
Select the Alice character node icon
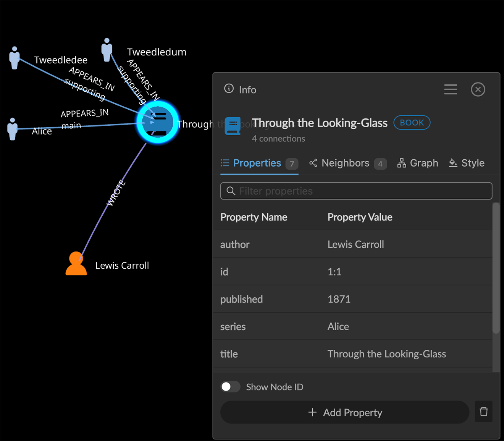(x=13, y=129)
